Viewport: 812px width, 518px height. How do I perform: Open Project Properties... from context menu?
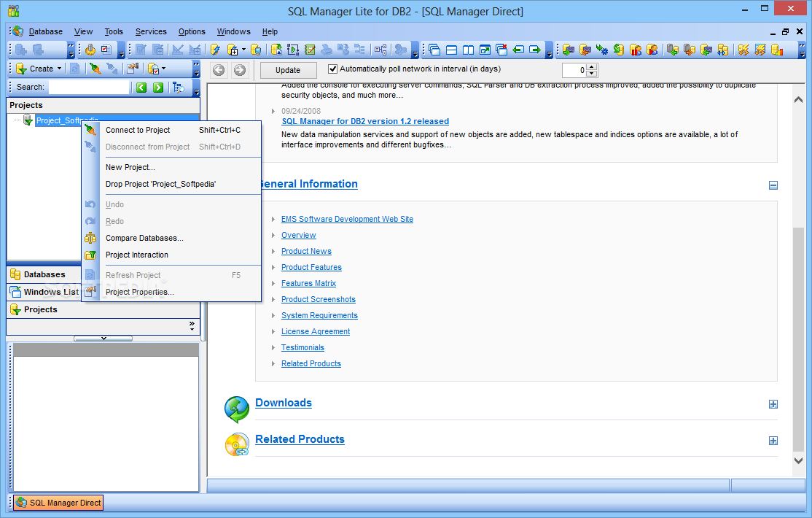171,292
